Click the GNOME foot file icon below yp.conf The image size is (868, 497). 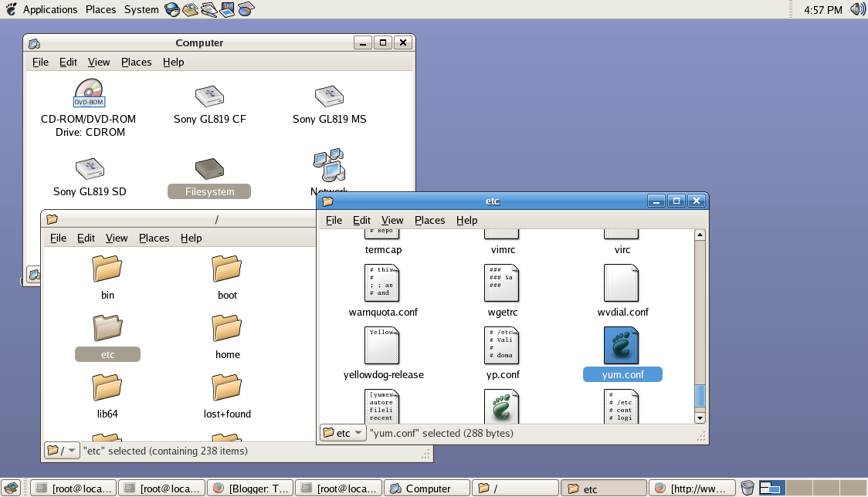pyautogui.click(x=501, y=406)
